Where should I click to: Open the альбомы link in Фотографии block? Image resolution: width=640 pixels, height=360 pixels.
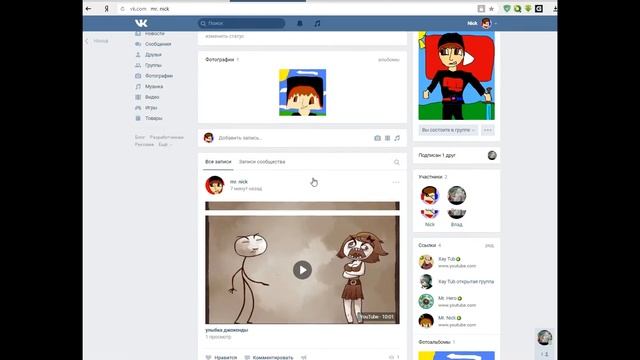click(x=389, y=60)
